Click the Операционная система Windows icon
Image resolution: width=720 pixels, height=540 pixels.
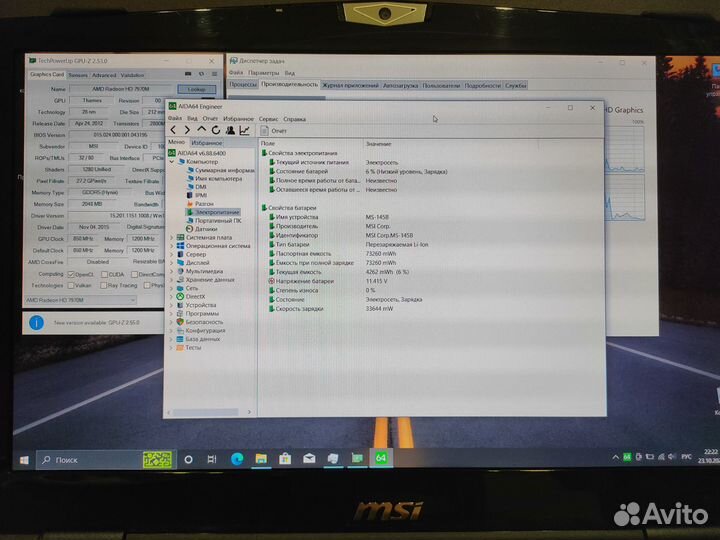coord(180,246)
